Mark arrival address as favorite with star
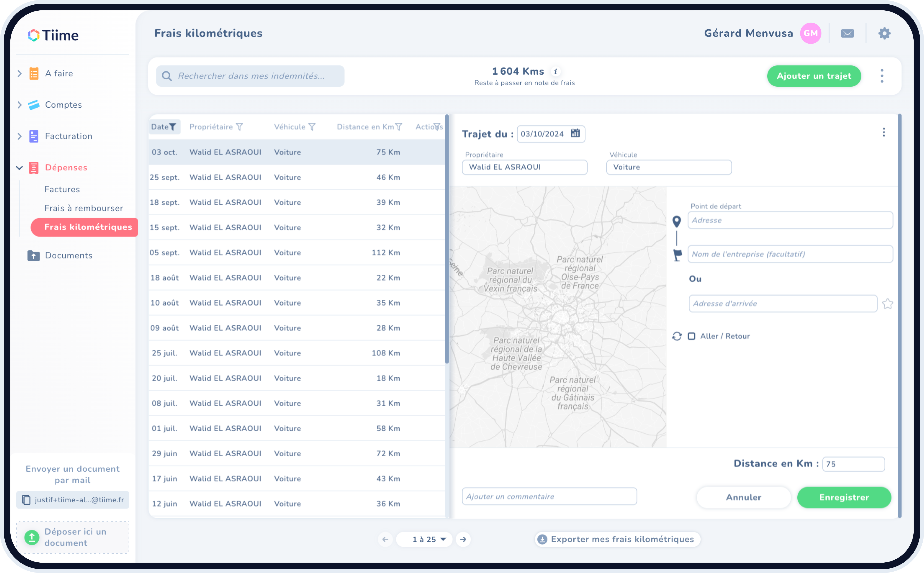Viewport: 924px width, 573px height. (887, 303)
